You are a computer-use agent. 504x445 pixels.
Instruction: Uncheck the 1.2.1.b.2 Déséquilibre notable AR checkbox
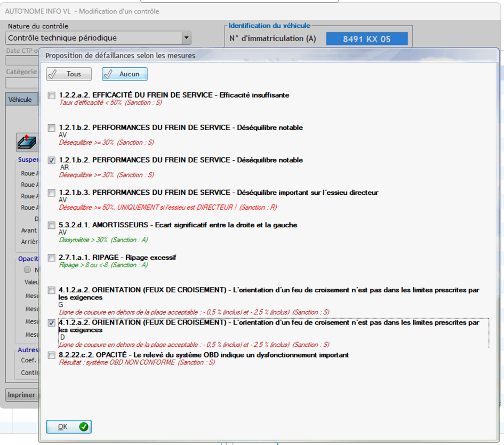[51, 160]
